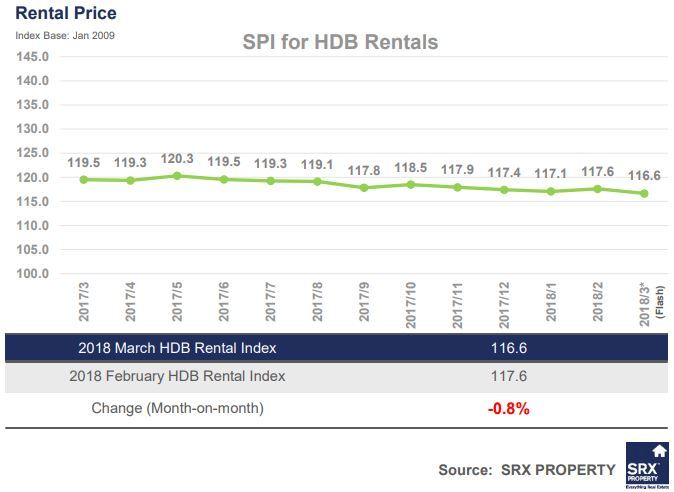
Task: Click the 2018/3 flash data point
Action: [x=644, y=194]
